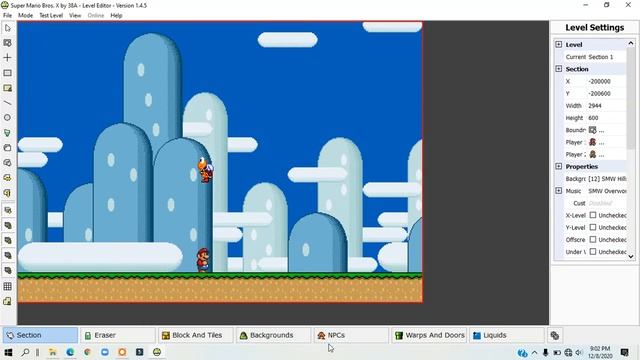Click the red Koopa Paratroopa sprite
Screen dimensions: 640x360
(206, 170)
